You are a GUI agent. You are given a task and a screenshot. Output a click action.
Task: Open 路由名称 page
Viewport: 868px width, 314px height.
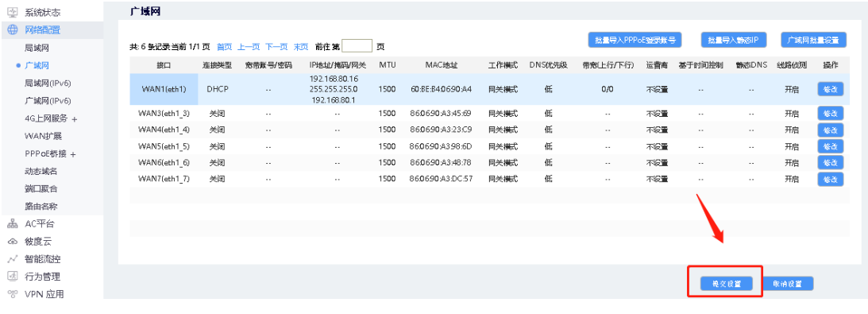pyautogui.click(x=41, y=207)
